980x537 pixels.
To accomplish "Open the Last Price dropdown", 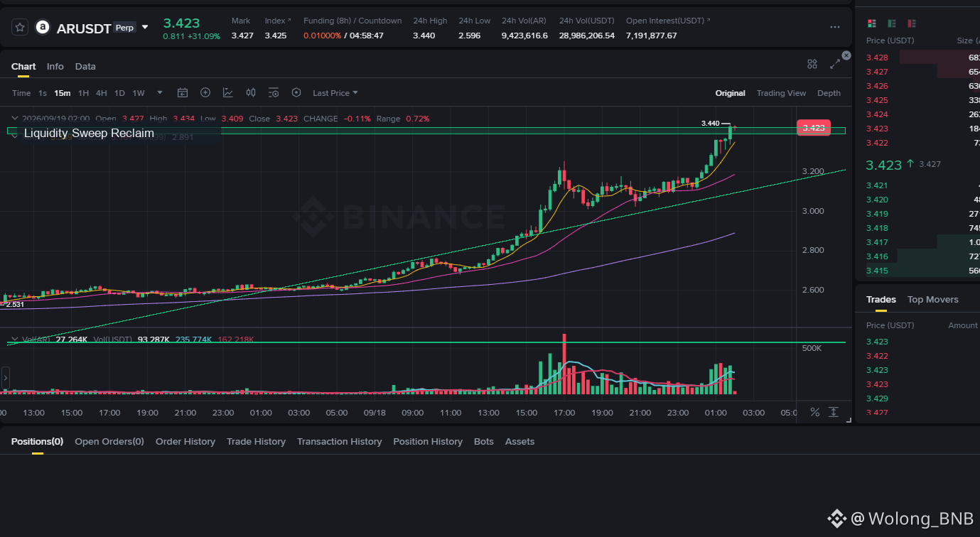I will point(335,93).
